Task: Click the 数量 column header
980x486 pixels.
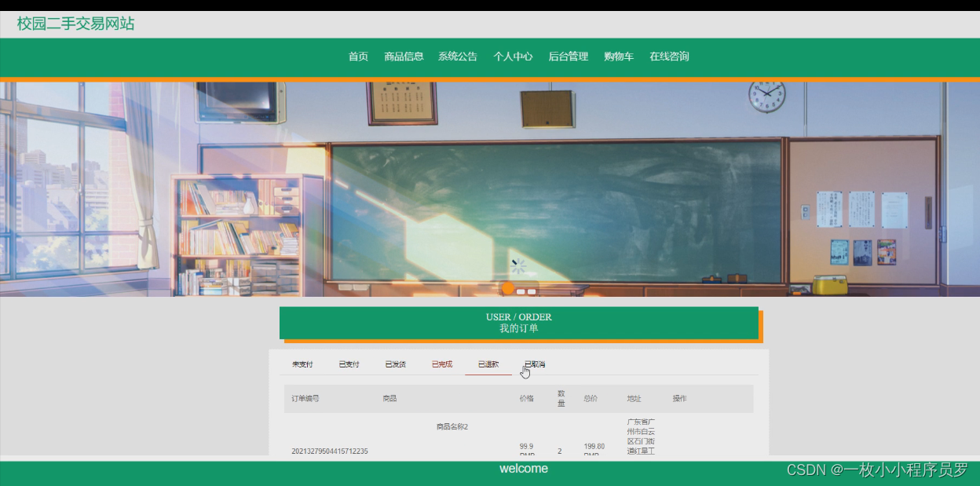Action: point(561,398)
